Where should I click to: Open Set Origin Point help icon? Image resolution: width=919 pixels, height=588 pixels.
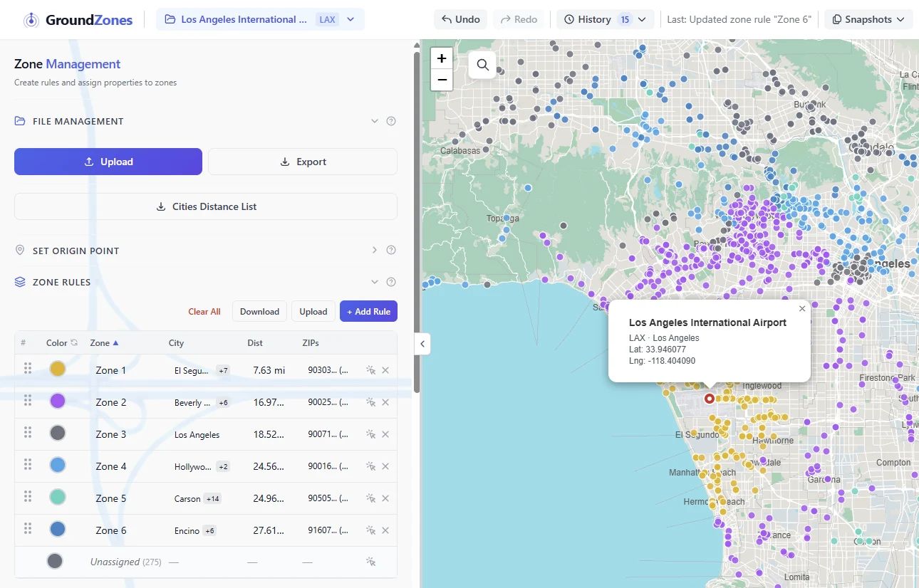pos(391,250)
